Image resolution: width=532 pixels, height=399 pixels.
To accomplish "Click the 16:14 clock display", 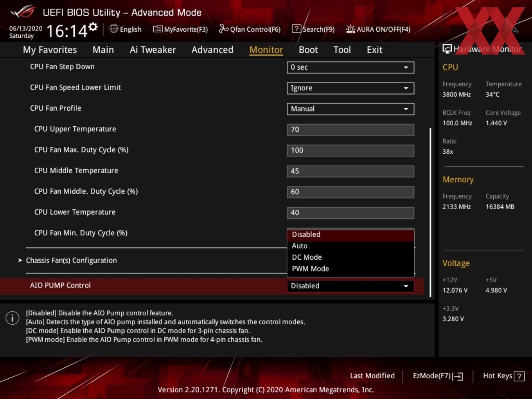I will pyautogui.click(x=67, y=31).
